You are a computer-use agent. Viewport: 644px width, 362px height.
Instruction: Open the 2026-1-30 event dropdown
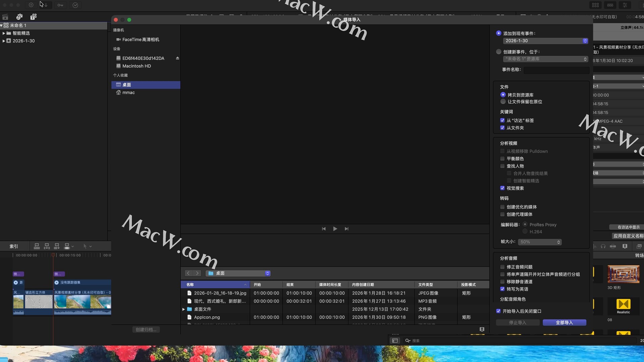coord(545,41)
